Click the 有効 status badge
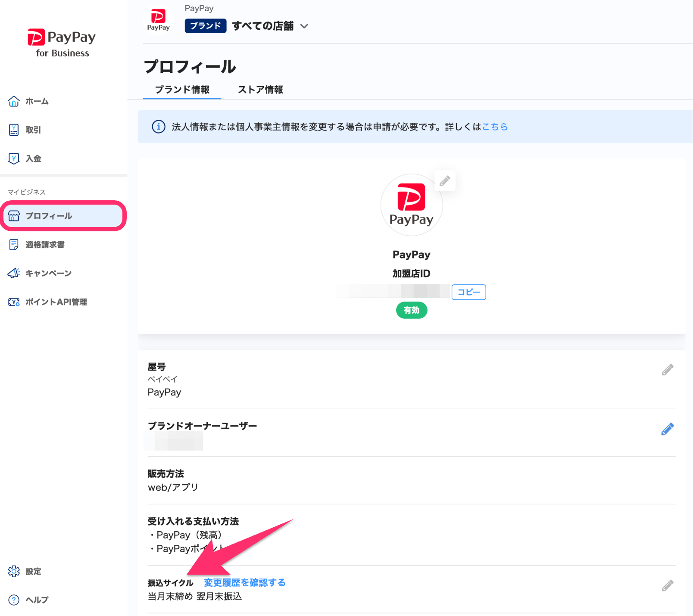 (x=412, y=310)
